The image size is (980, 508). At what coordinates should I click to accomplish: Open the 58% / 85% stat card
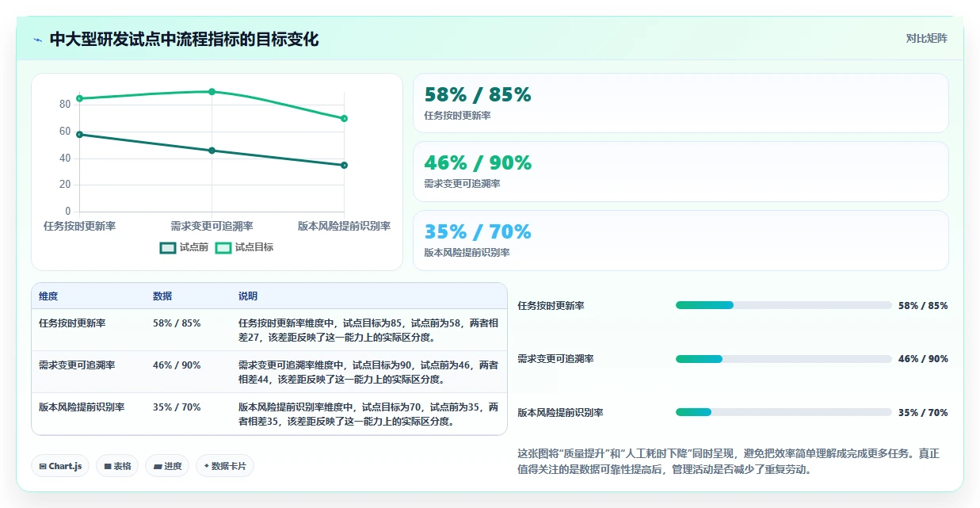coord(681,103)
